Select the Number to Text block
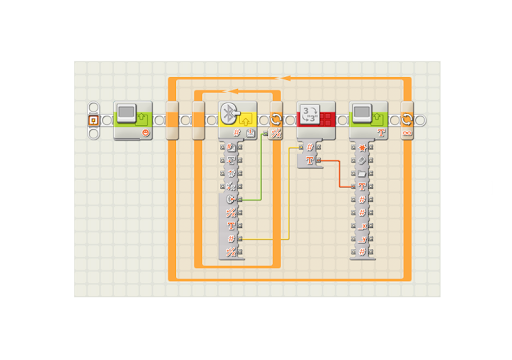 [316, 120]
